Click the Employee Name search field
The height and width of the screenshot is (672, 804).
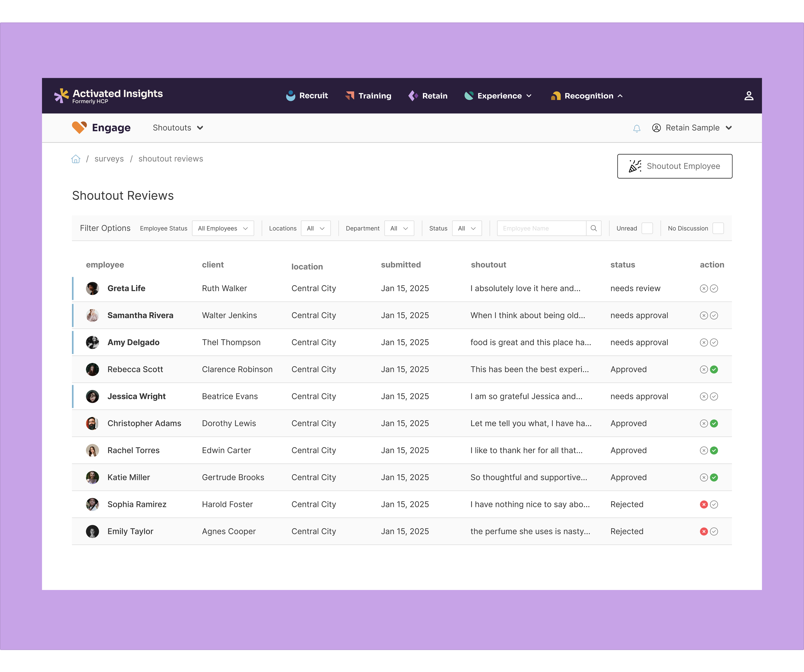(541, 228)
